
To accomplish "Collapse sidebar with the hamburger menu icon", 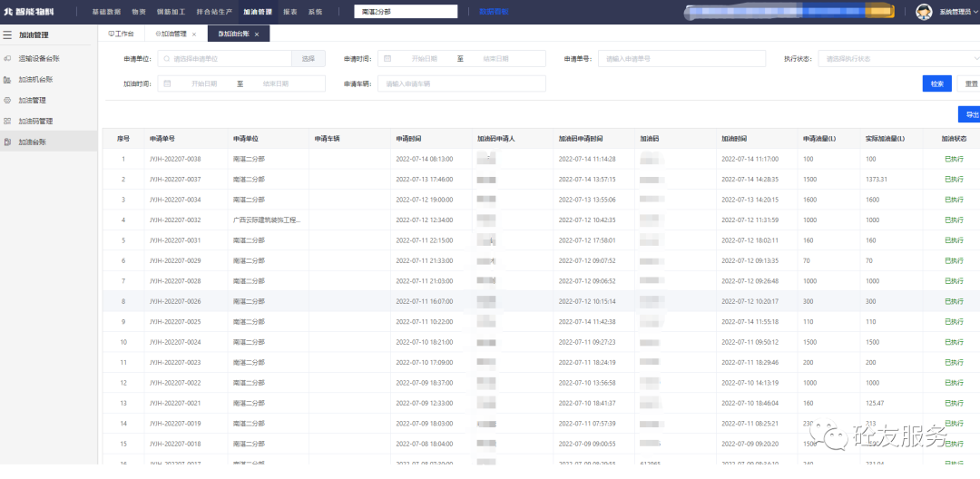I will (7, 35).
